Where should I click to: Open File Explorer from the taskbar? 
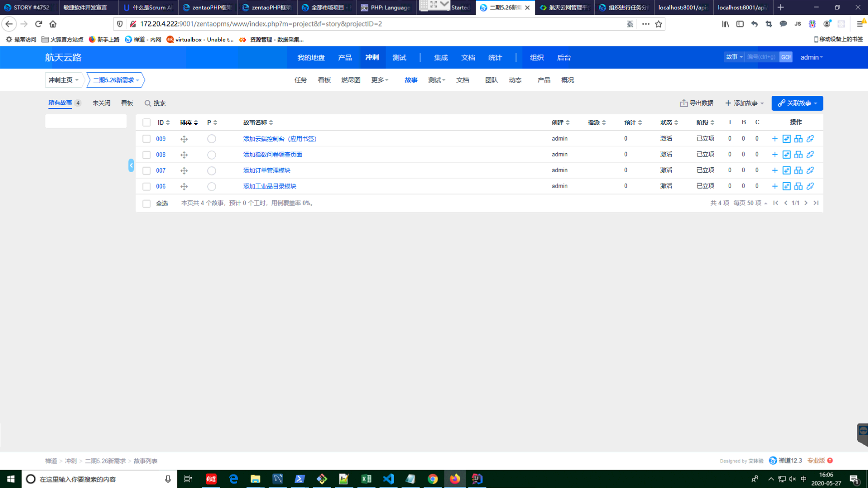[x=255, y=479]
